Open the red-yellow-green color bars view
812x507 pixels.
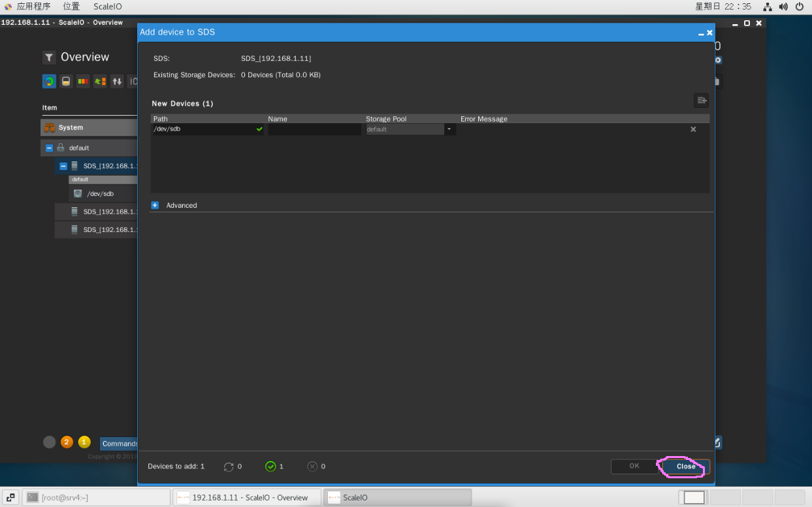coord(83,82)
